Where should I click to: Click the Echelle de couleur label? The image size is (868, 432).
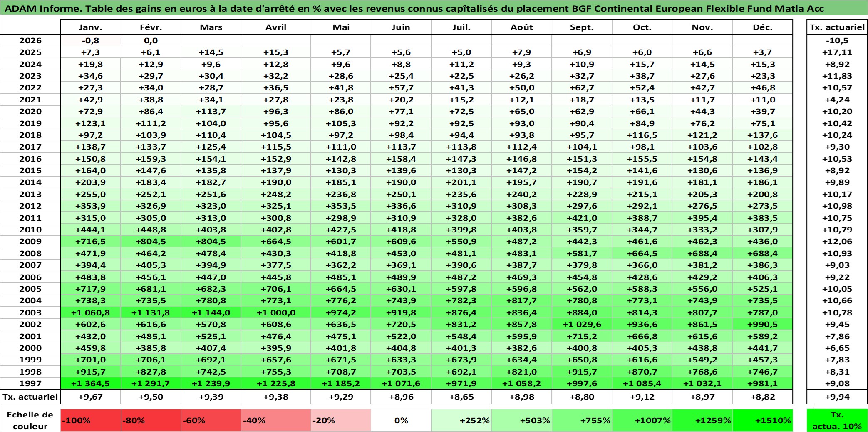(x=30, y=420)
